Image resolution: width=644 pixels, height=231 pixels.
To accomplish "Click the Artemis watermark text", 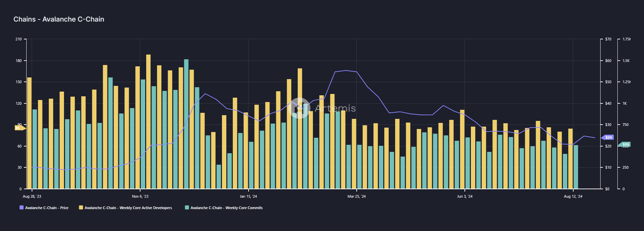I will (x=335, y=108).
